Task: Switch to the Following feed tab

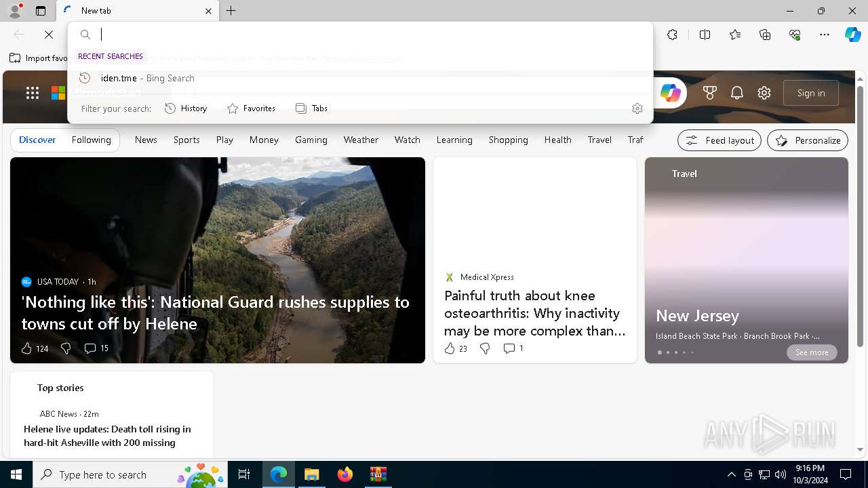Action: coord(91,140)
